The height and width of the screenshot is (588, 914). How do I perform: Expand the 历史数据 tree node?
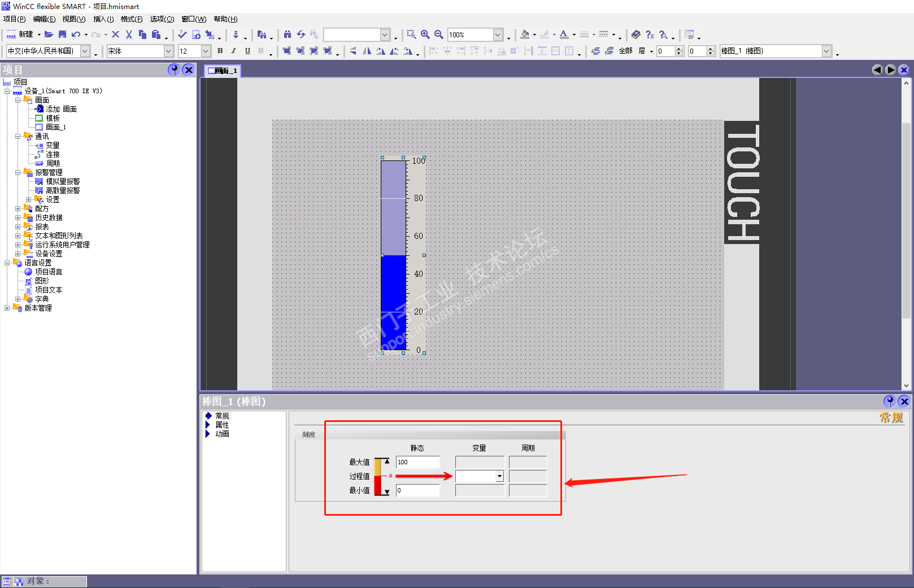18,217
